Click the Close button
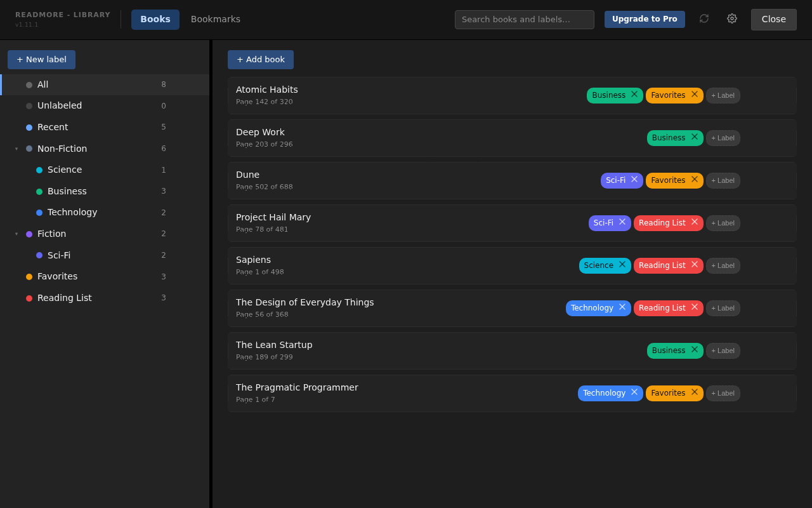Image resolution: width=812 pixels, height=508 pixels. pyautogui.click(x=774, y=20)
